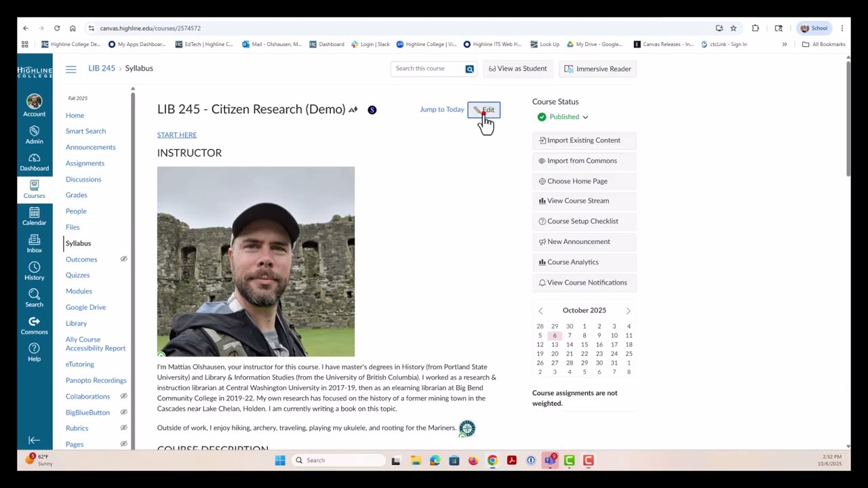Open Modules in course navigation
Viewport: 868px width, 488px height.
(79, 291)
